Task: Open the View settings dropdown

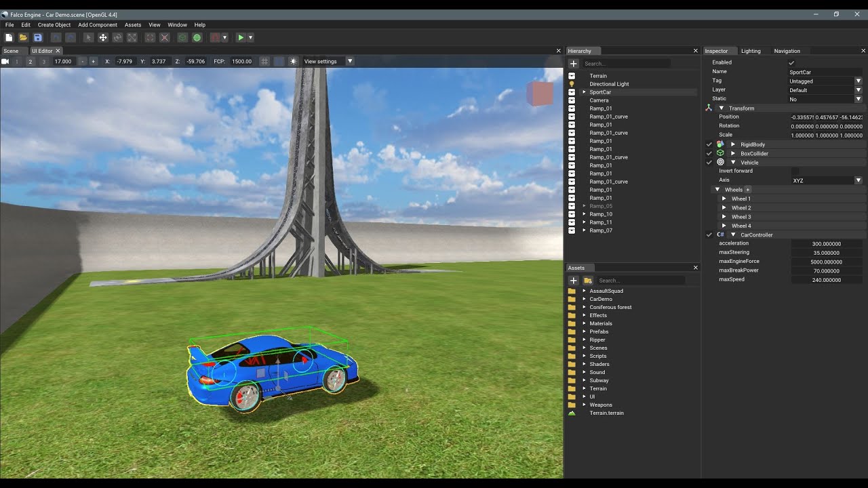Action: 328,61
